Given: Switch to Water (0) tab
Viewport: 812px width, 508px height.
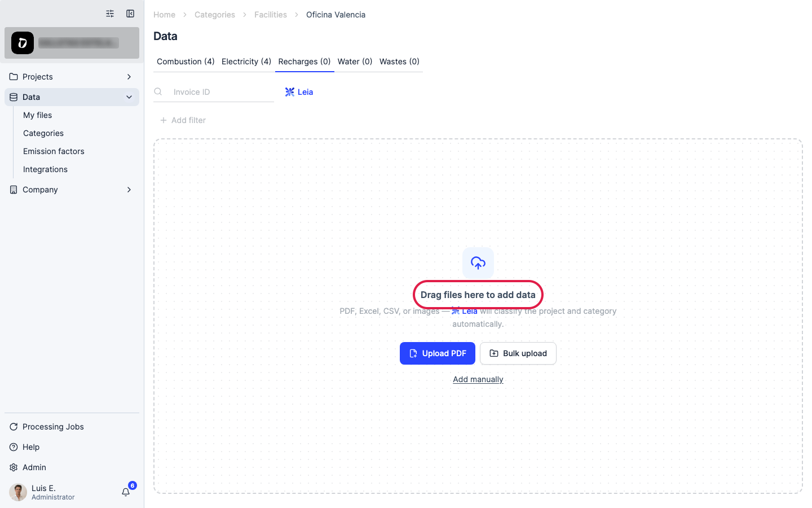Looking at the screenshot, I should click(x=355, y=62).
